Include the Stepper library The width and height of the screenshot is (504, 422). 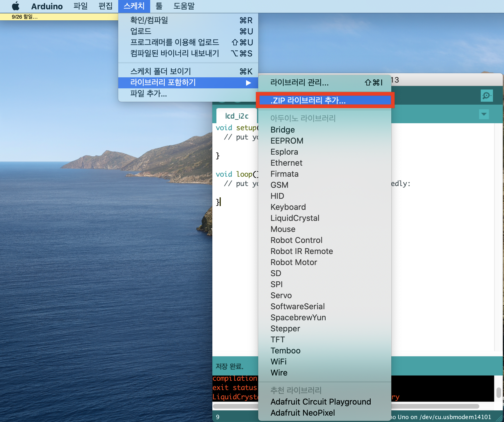coord(325,328)
